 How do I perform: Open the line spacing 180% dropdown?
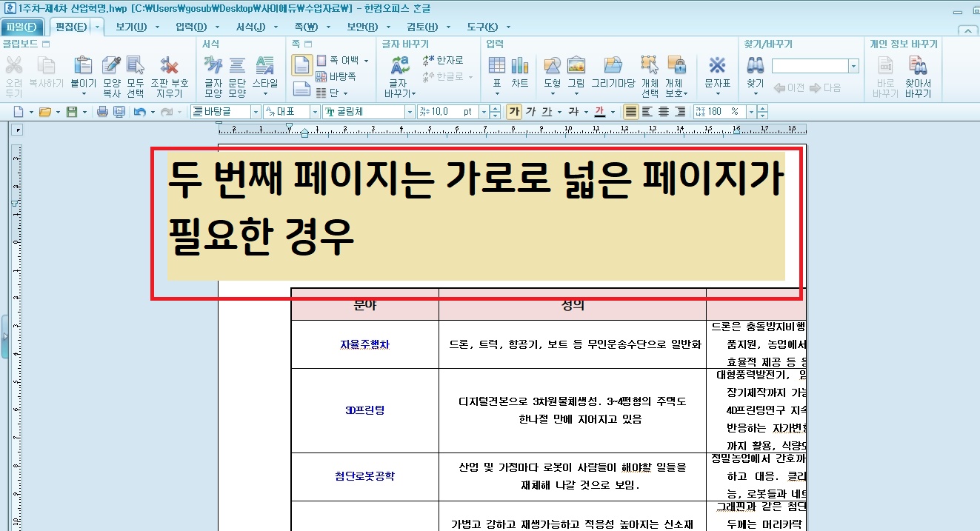751,112
